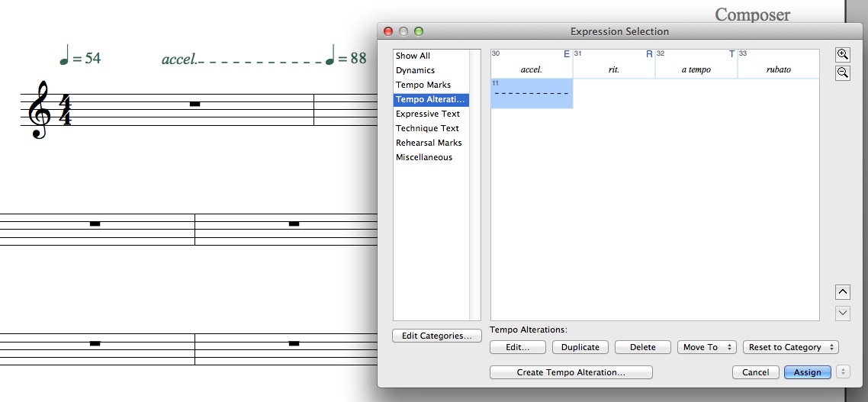Select the accel. expression thumbnail
Screen dimensions: 868x402
[x=531, y=64]
